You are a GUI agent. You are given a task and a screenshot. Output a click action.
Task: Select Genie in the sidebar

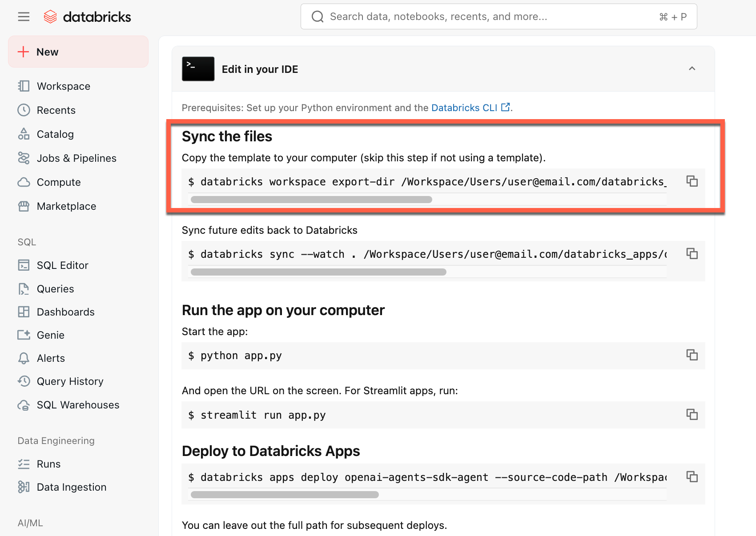[50, 335]
